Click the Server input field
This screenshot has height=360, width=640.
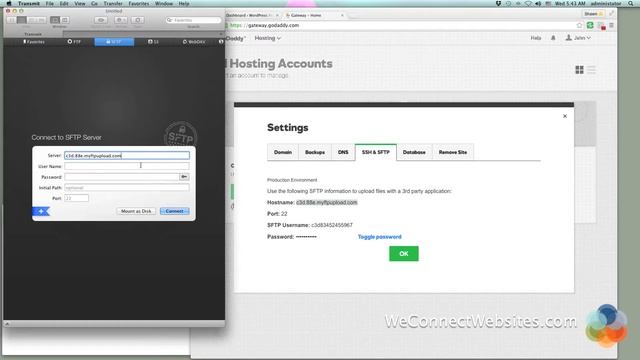click(127, 156)
